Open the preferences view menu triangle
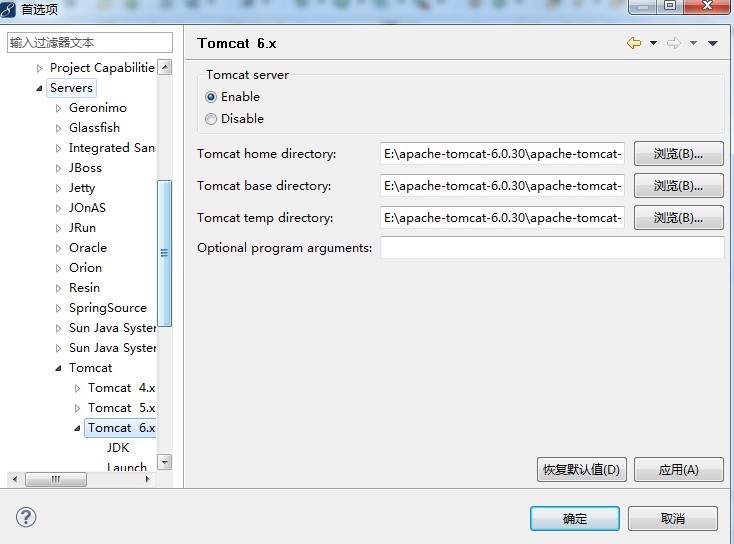 coord(713,43)
